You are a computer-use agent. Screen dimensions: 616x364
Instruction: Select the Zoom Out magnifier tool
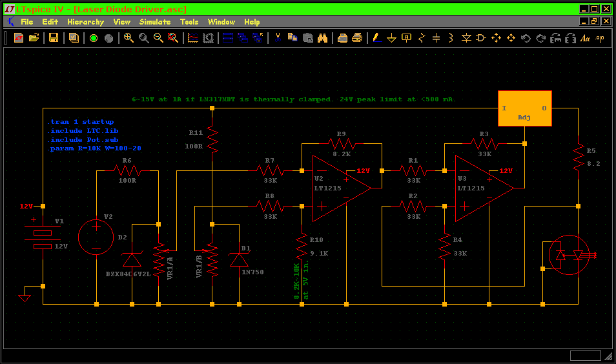158,37
